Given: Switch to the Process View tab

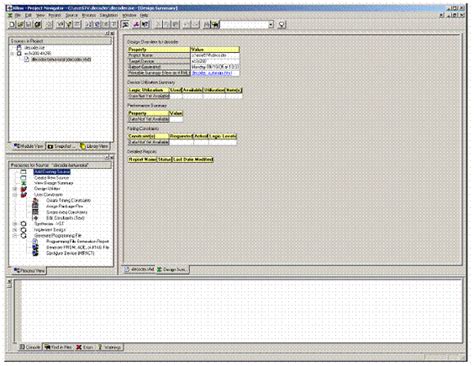Looking at the screenshot, I should coord(29,271).
